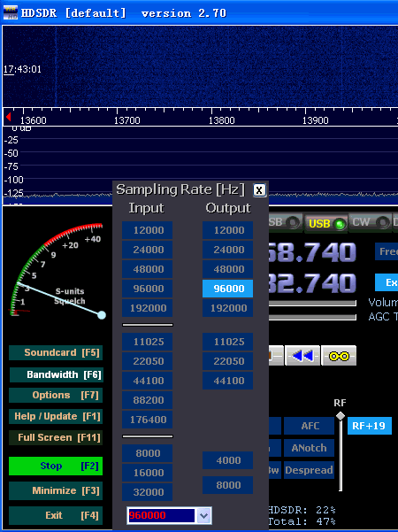Click 13800 on the frequency scale
The image size is (398, 532).
tap(221, 120)
